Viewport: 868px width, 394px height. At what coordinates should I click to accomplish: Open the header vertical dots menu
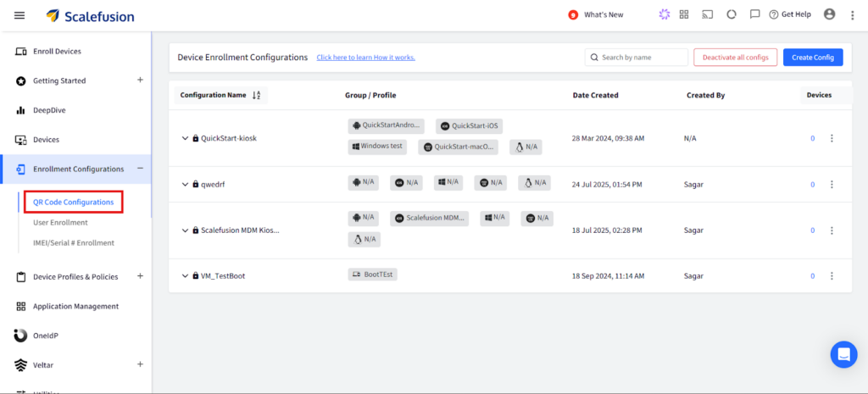pos(853,15)
